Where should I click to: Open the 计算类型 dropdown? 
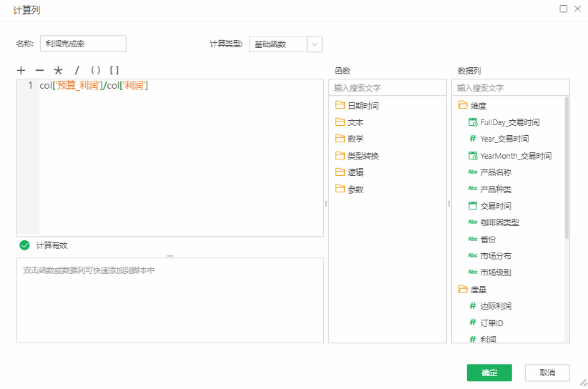point(314,44)
